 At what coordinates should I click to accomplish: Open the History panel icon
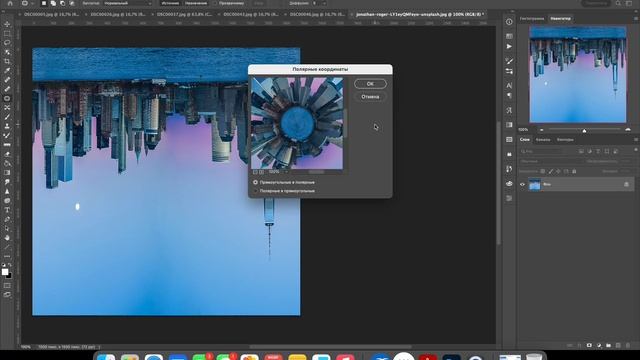(509, 169)
